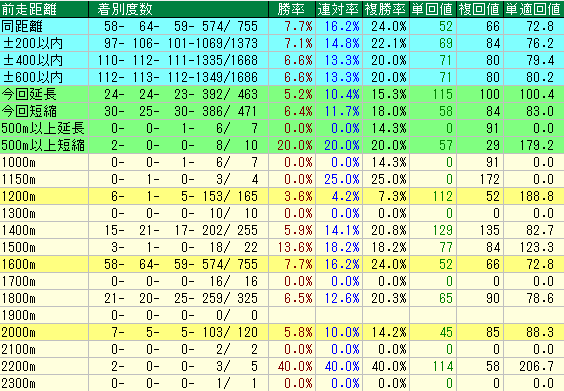Click 179.2 value in 500m以上短縮 row

pos(537,145)
